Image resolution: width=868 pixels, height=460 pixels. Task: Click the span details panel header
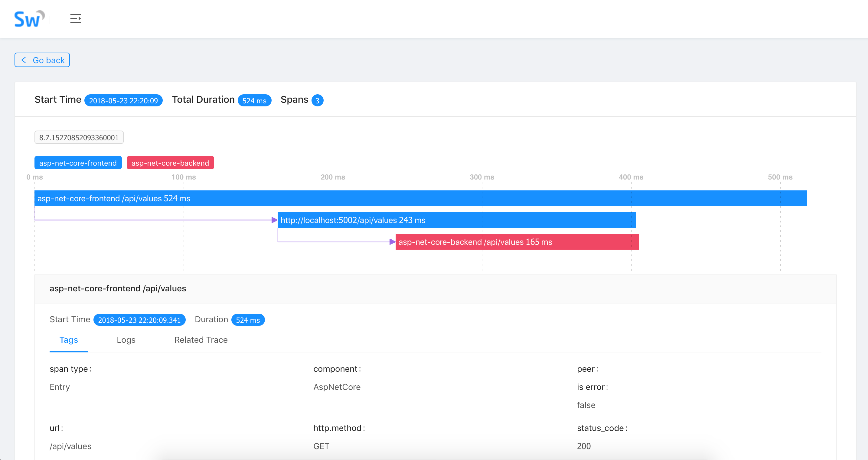(x=118, y=288)
